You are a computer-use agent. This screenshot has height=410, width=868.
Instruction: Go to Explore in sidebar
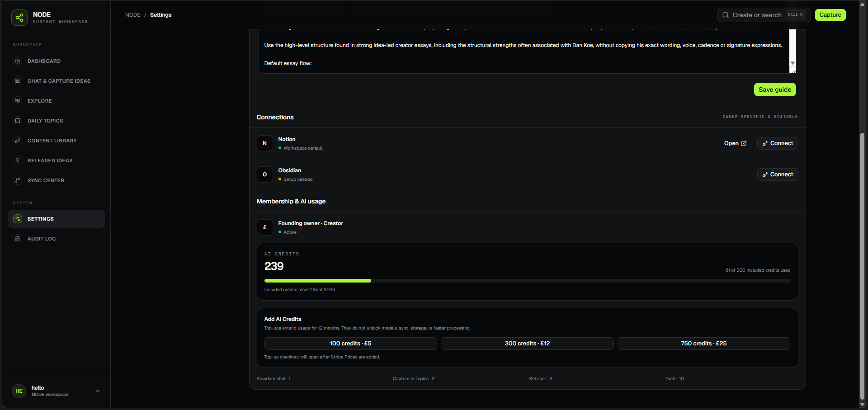(56, 101)
